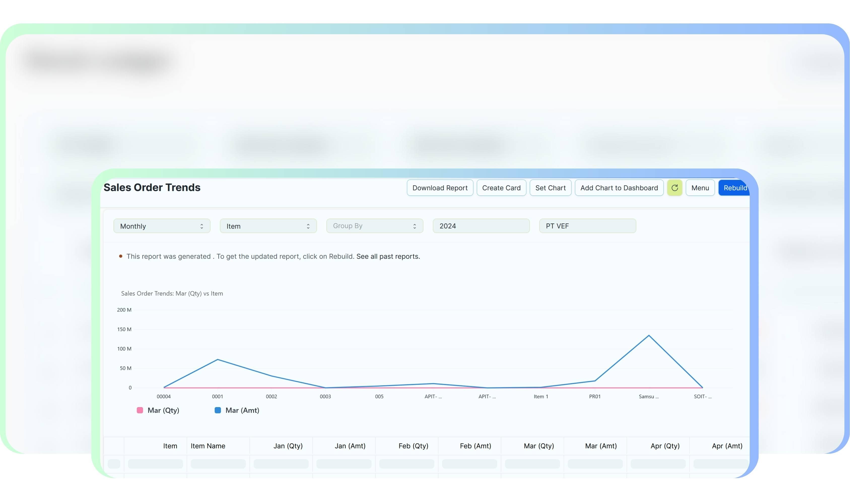
Task: Click the PT VEF company field
Action: pyautogui.click(x=587, y=226)
